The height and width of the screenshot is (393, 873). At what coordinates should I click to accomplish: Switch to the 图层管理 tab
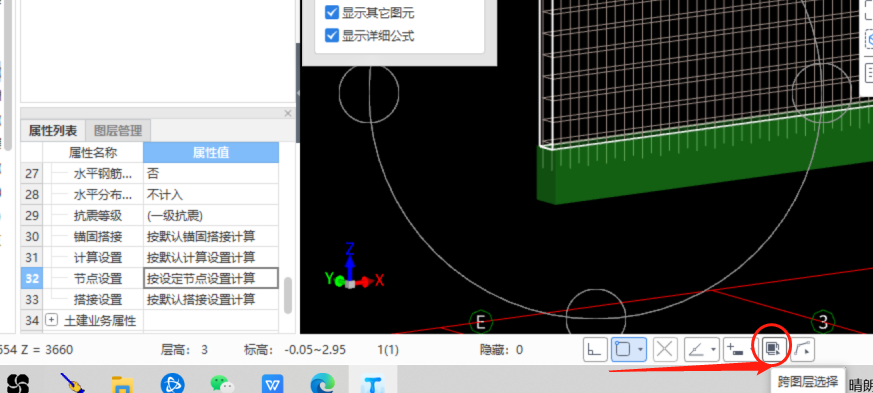click(117, 131)
